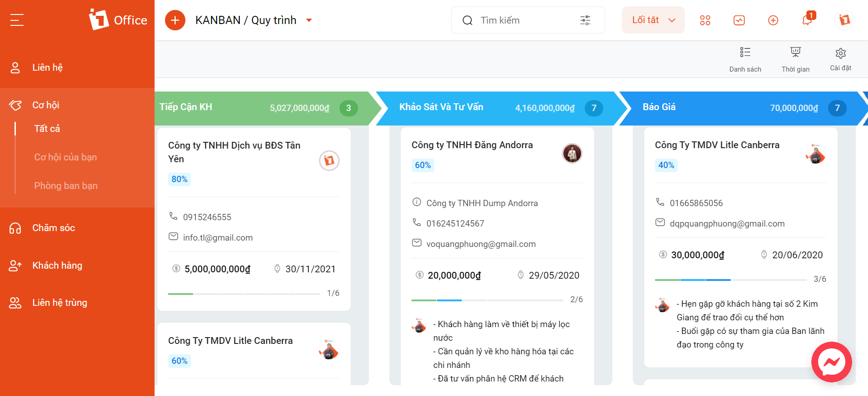Click phone number 01665865056
This screenshot has width=868, height=396.
696,203
